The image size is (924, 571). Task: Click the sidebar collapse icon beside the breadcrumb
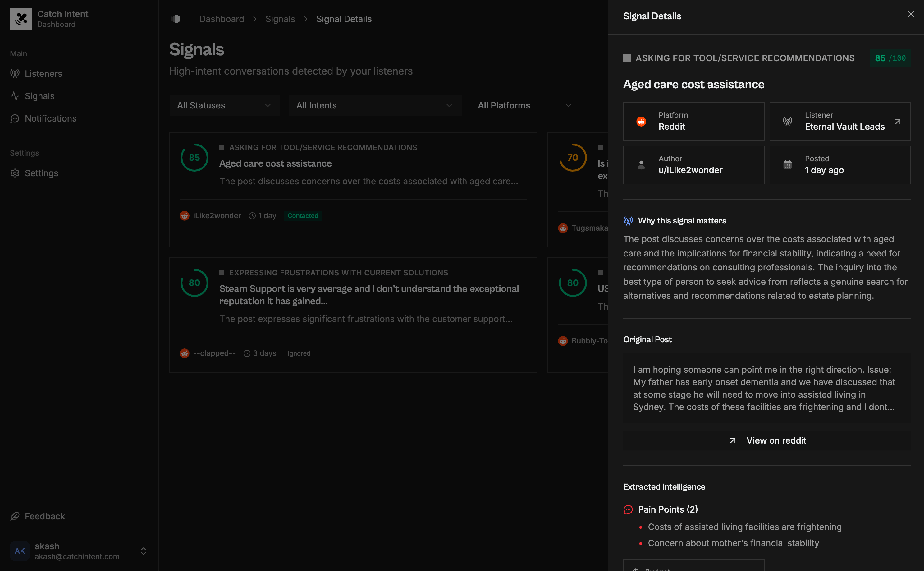(176, 19)
